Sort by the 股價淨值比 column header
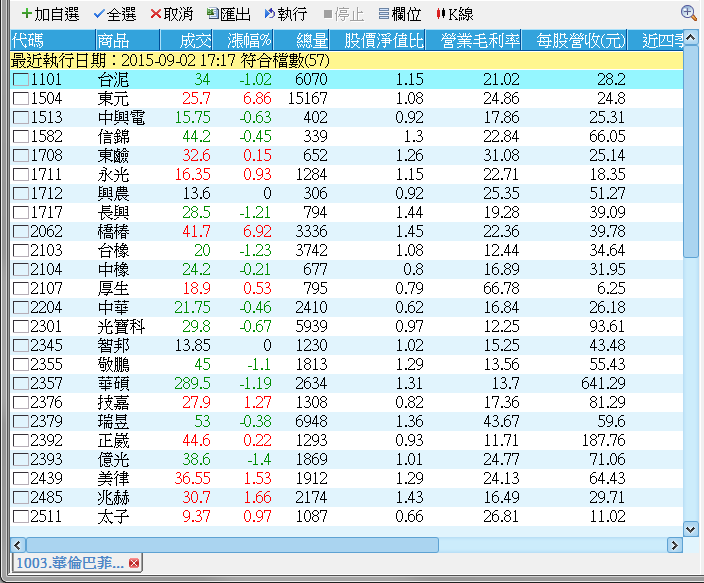 pyautogui.click(x=378, y=40)
